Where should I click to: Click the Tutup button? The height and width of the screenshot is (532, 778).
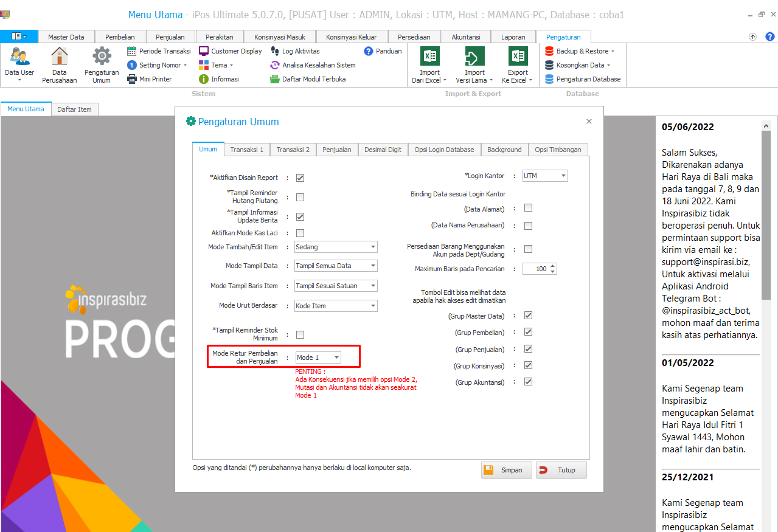(561, 470)
